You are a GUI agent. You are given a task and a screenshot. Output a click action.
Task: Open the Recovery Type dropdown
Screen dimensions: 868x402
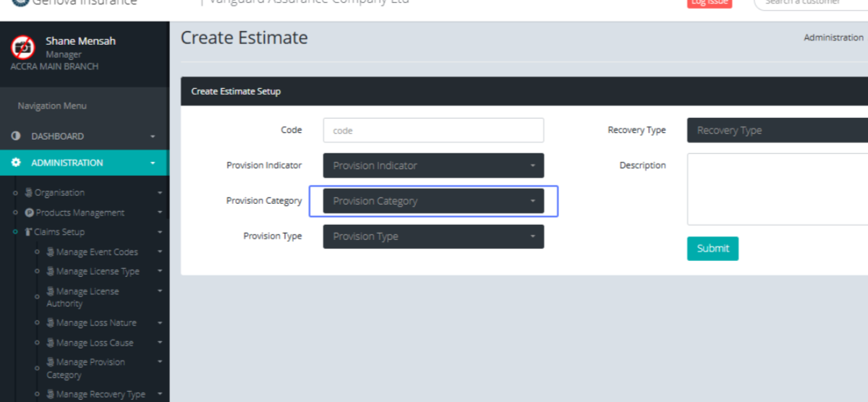tap(777, 131)
